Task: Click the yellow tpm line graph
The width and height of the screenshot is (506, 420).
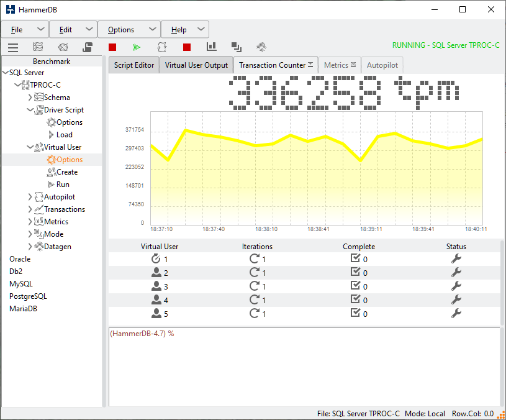Action: tap(317, 168)
